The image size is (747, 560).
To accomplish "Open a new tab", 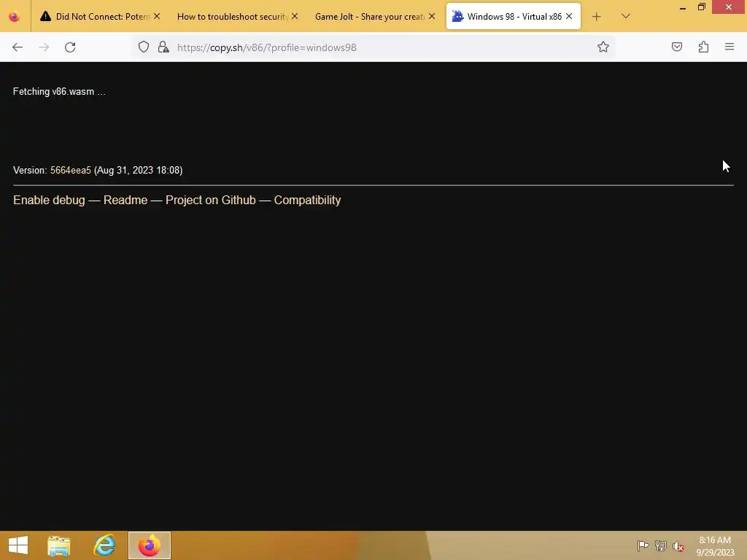I will pyautogui.click(x=596, y=17).
